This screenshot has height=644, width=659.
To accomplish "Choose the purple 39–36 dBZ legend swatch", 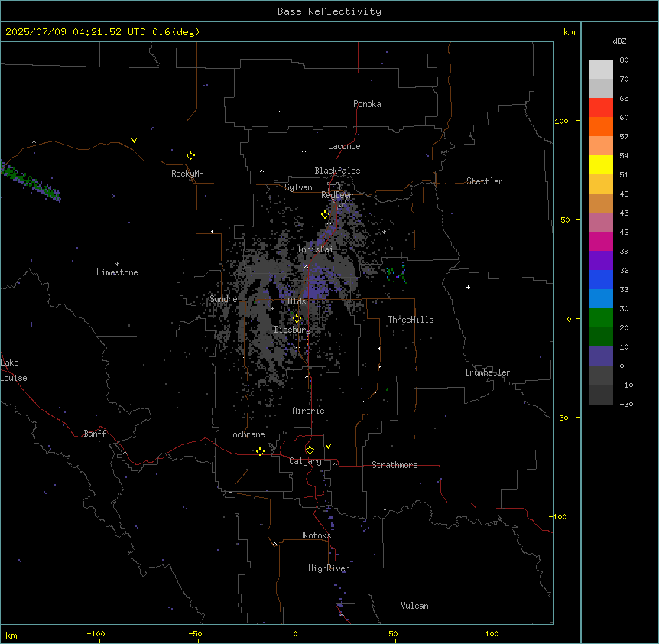I will pos(601,260).
